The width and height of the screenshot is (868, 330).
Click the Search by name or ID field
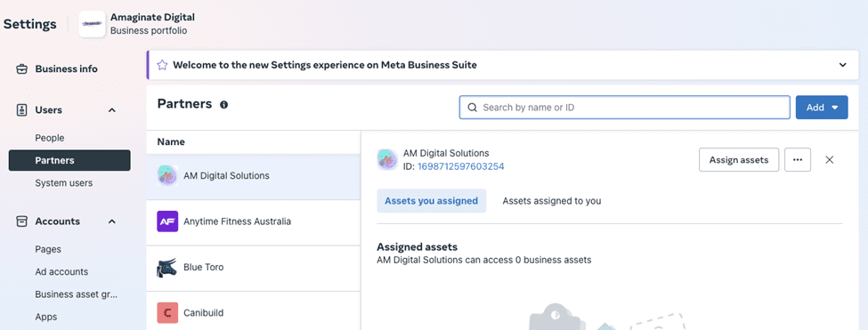coord(624,108)
